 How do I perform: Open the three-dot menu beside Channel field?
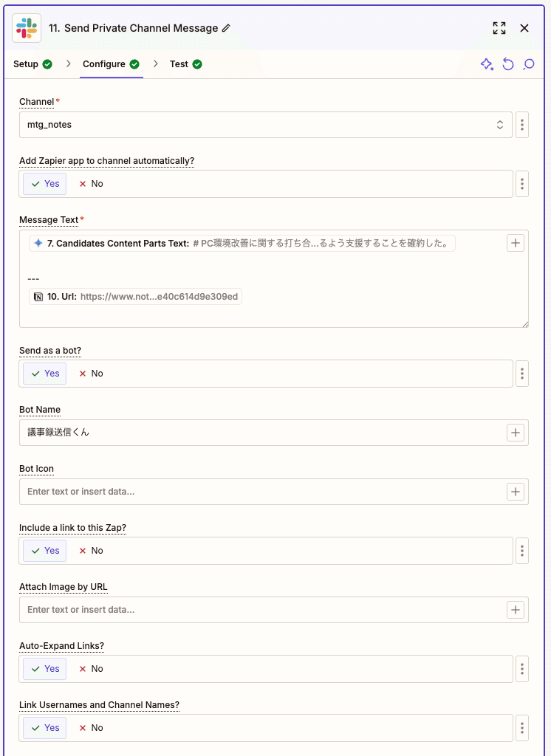click(522, 124)
